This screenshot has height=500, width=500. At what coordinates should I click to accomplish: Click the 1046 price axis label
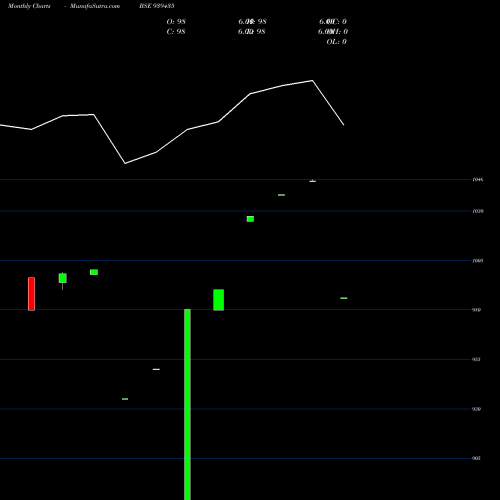pyautogui.click(x=478, y=180)
